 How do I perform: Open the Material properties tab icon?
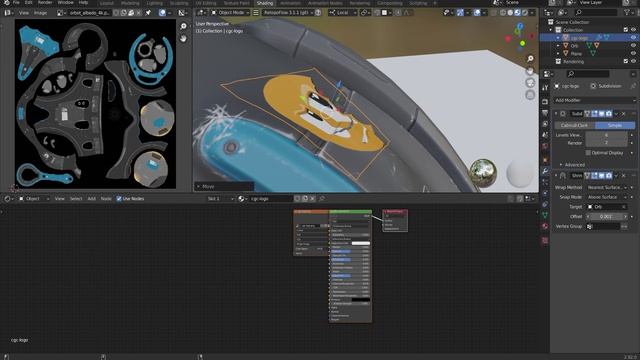coord(545,226)
